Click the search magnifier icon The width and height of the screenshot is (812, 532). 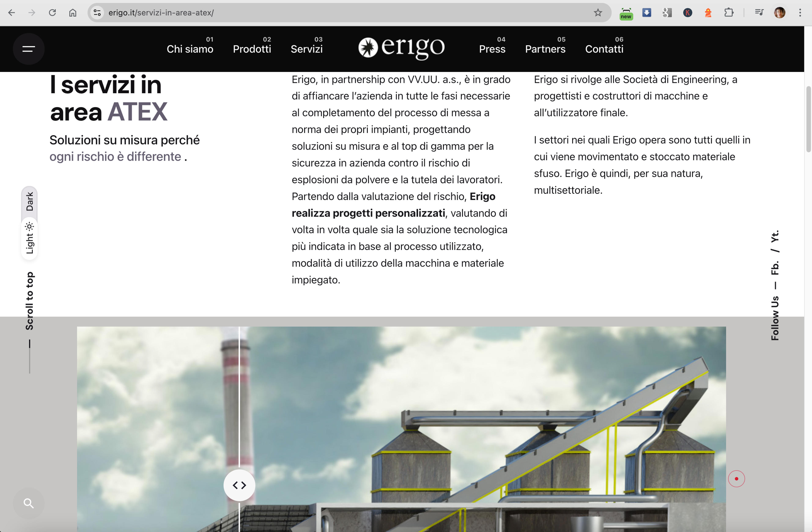point(29,503)
